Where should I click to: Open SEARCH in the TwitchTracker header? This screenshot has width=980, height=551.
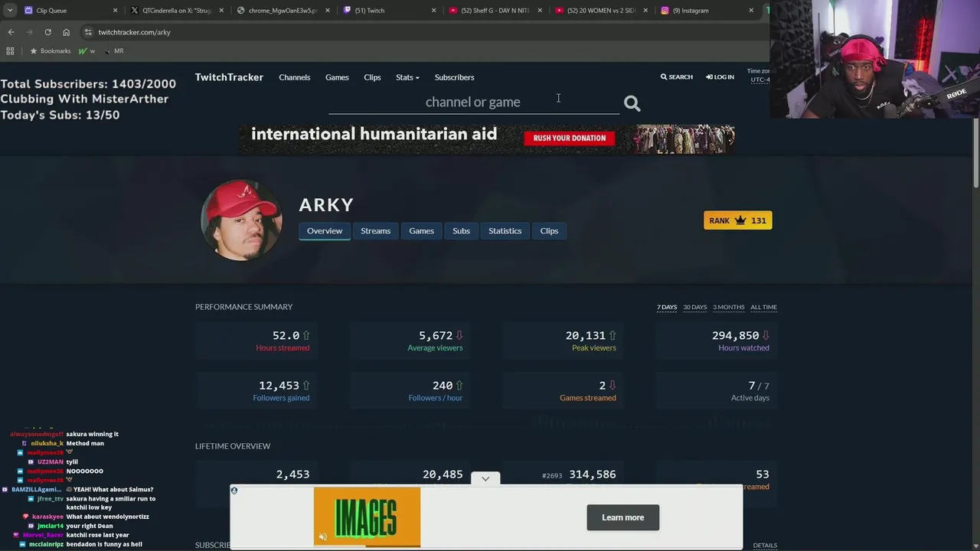tap(677, 77)
